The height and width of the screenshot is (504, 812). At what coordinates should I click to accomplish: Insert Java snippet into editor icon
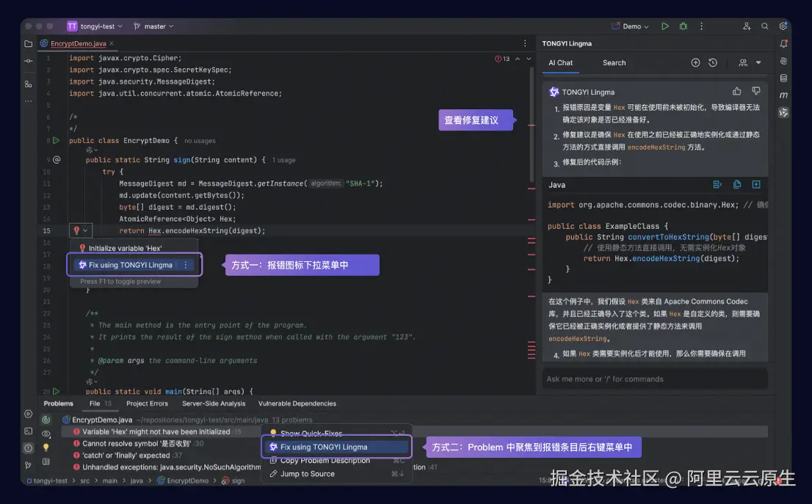tap(717, 185)
